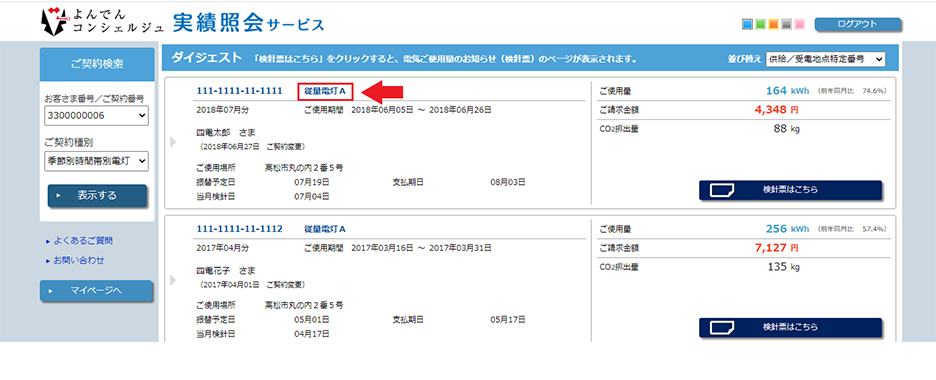936x380 pixels.
Task: Select the blue theme color swatch
Action: pyautogui.click(x=747, y=24)
